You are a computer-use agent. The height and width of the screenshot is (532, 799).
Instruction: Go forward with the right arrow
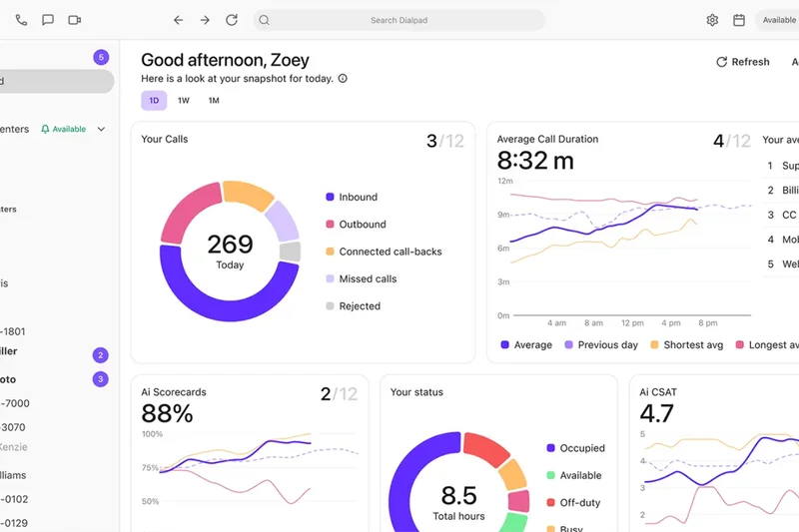click(205, 20)
